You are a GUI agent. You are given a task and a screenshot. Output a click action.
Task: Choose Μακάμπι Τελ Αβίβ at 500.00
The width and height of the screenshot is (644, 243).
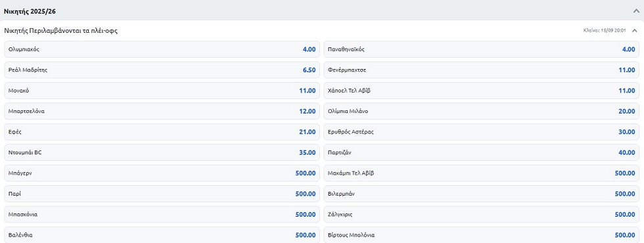click(481, 173)
